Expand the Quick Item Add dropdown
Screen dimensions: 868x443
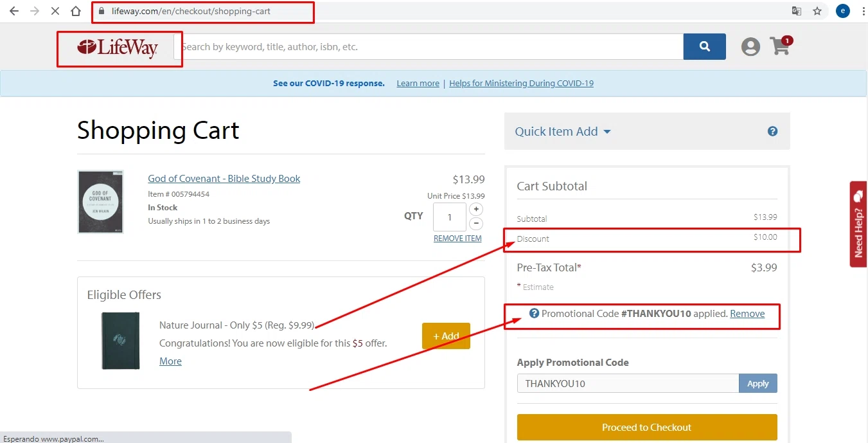pyautogui.click(x=563, y=131)
